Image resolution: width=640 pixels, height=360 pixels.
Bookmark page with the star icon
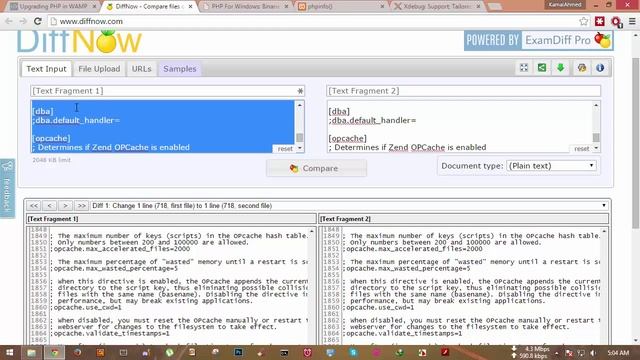pos(584,21)
